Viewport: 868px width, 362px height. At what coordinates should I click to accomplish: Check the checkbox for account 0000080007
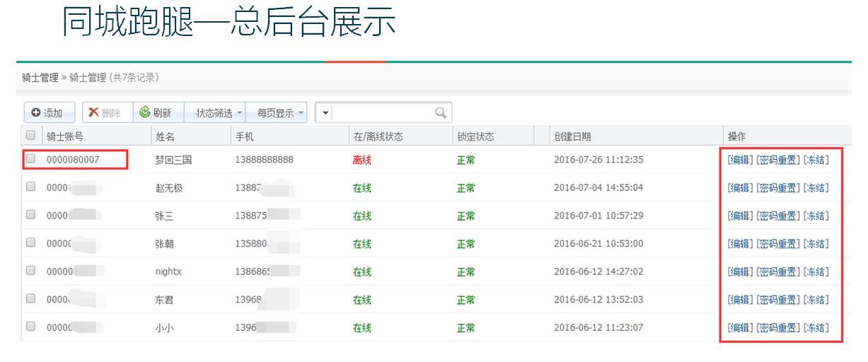(30, 160)
